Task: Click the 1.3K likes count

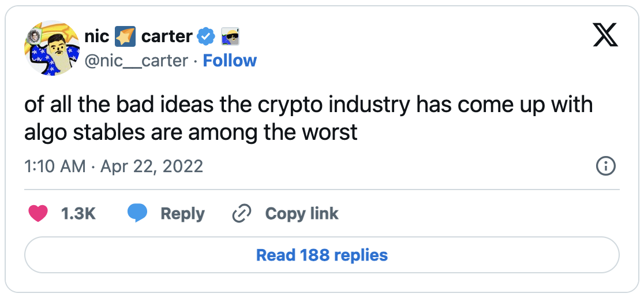Action: coord(78,213)
